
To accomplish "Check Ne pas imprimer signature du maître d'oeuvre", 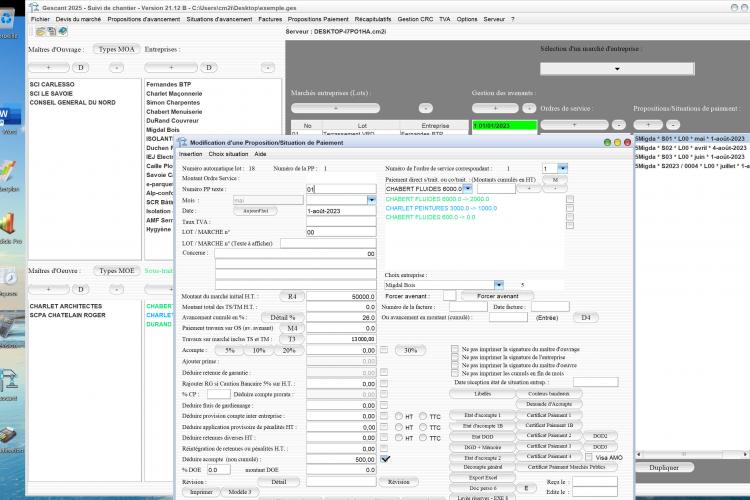I will click(x=455, y=365).
